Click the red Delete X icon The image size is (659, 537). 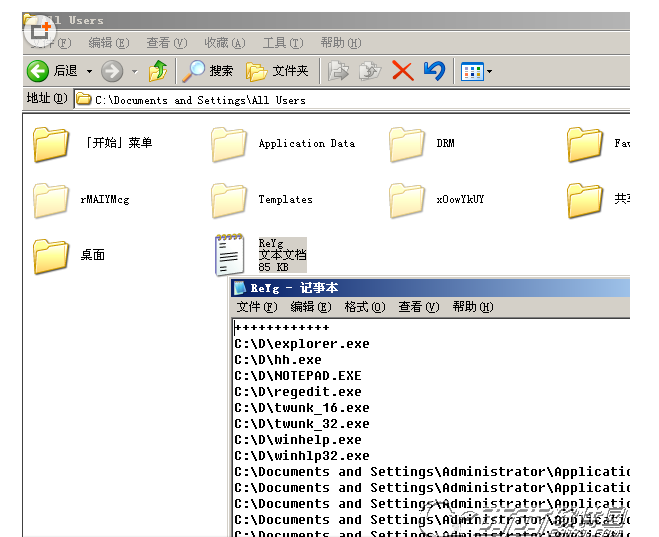(402, 71)
